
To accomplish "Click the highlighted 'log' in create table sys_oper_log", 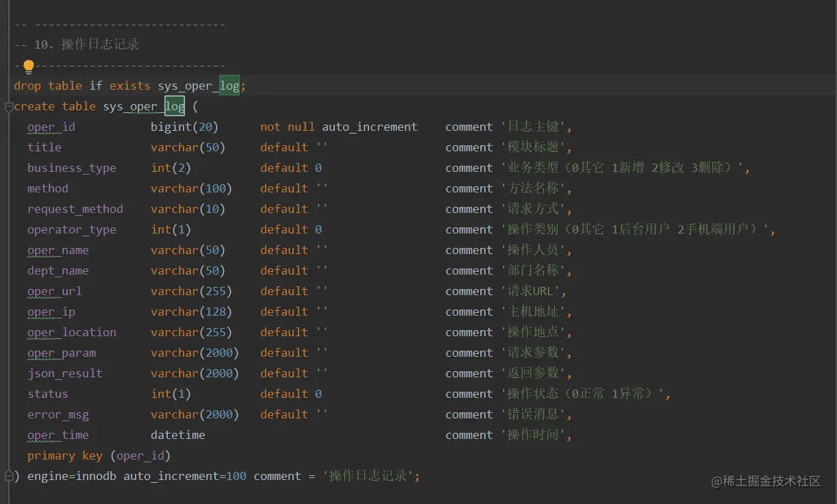I will point(175,106).
